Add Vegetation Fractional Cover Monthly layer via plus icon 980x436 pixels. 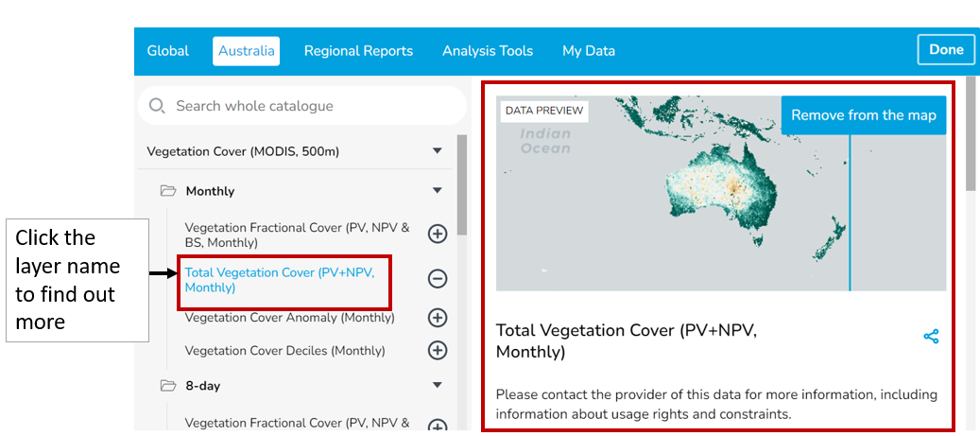(438, 234)
